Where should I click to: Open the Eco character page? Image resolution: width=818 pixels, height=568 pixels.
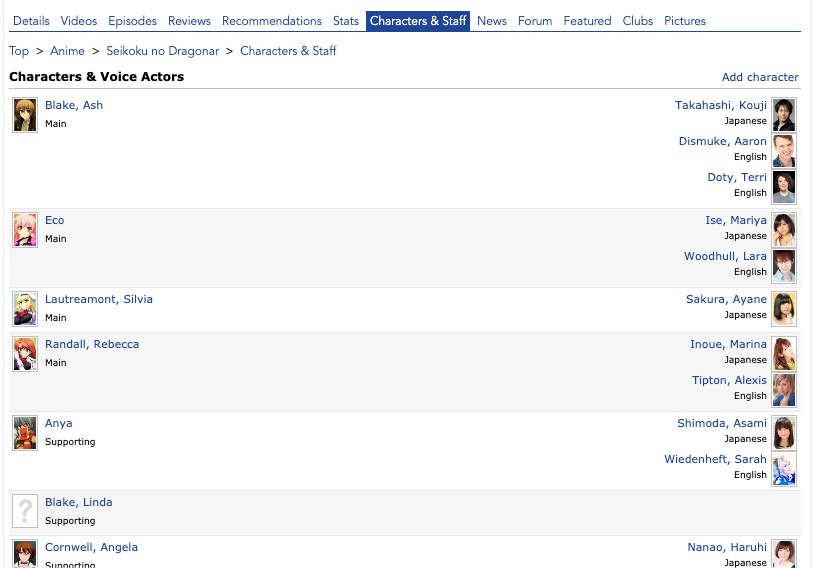(x=54, y=220)
